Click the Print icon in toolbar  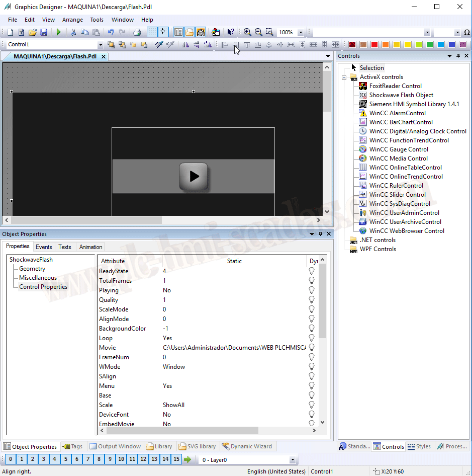click(137, 32)
